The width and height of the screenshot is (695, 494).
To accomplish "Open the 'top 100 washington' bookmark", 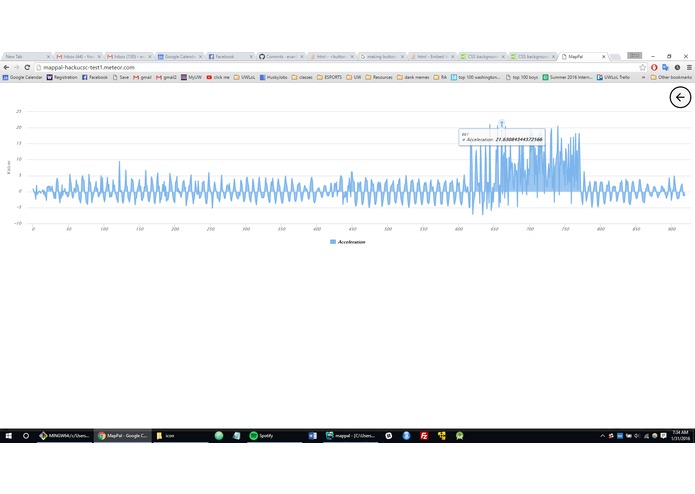I will click(x=476, y=77).
